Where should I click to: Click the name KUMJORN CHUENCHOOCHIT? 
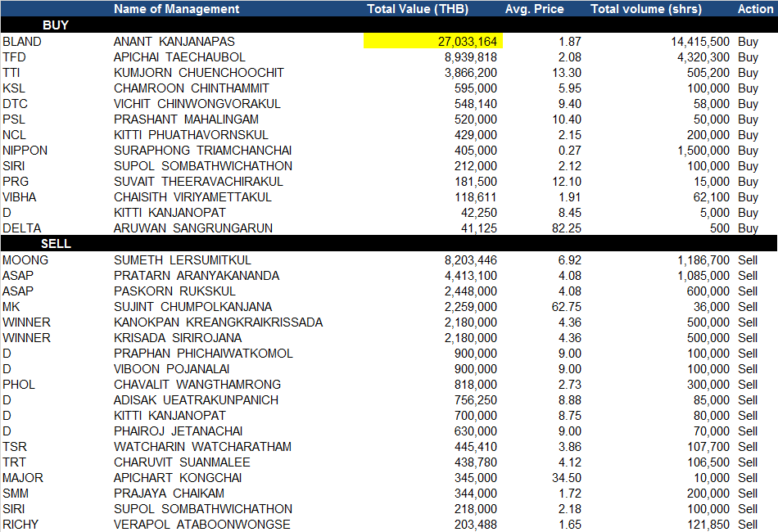198,72
